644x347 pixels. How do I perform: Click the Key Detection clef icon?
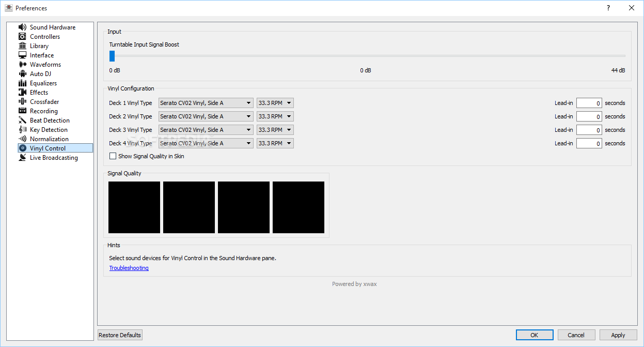click(x=22, y=130)
